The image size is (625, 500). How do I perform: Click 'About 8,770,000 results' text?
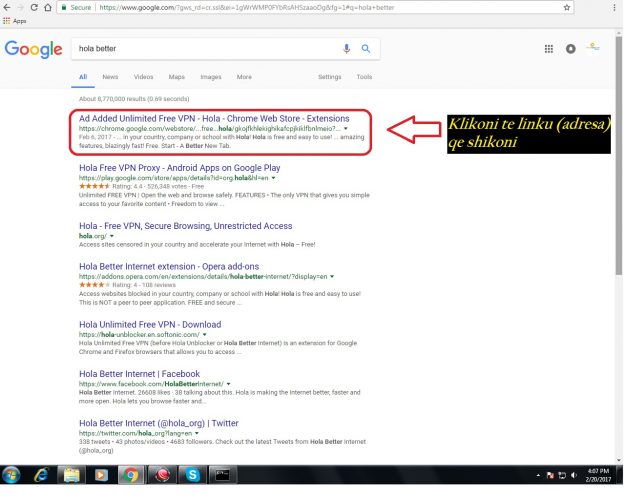tap(134, 99)
